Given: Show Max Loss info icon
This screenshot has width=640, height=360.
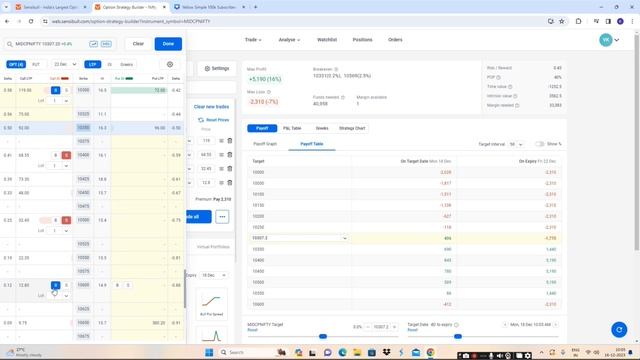Looking at the screenshot, I should pyautogui.click(x=269, y=92).
